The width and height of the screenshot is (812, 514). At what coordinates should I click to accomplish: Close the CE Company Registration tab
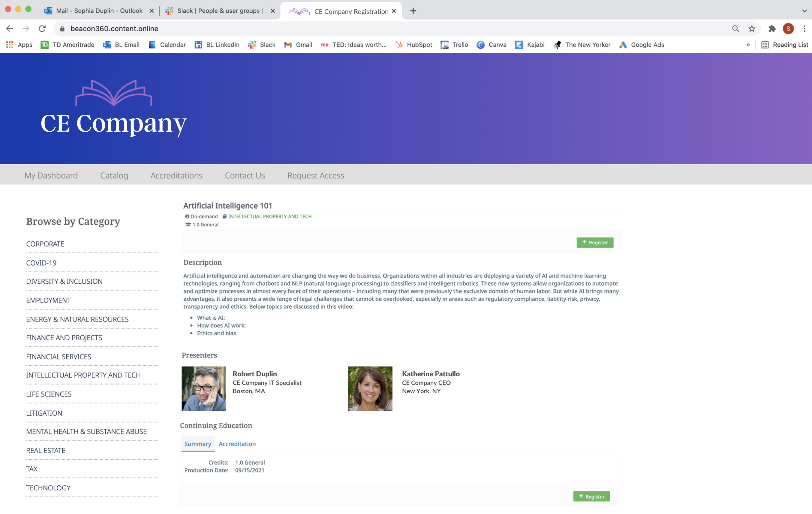pos(394,11)
